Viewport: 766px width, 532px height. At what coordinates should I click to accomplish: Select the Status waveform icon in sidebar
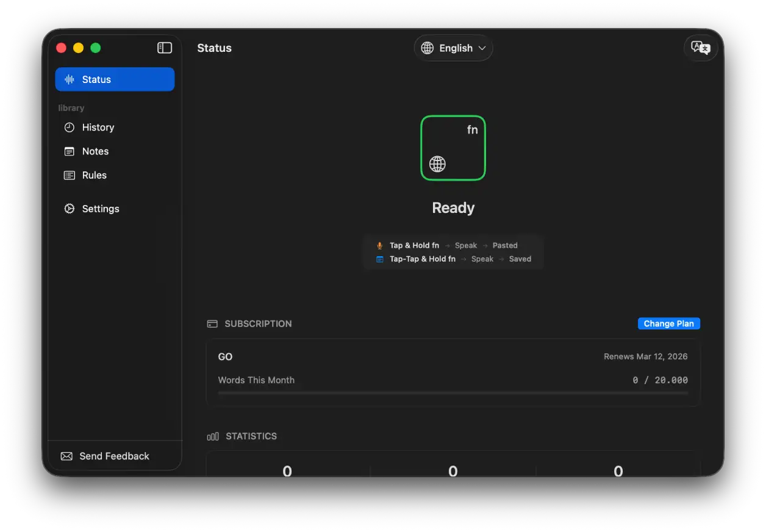click(x=70, y=79)
